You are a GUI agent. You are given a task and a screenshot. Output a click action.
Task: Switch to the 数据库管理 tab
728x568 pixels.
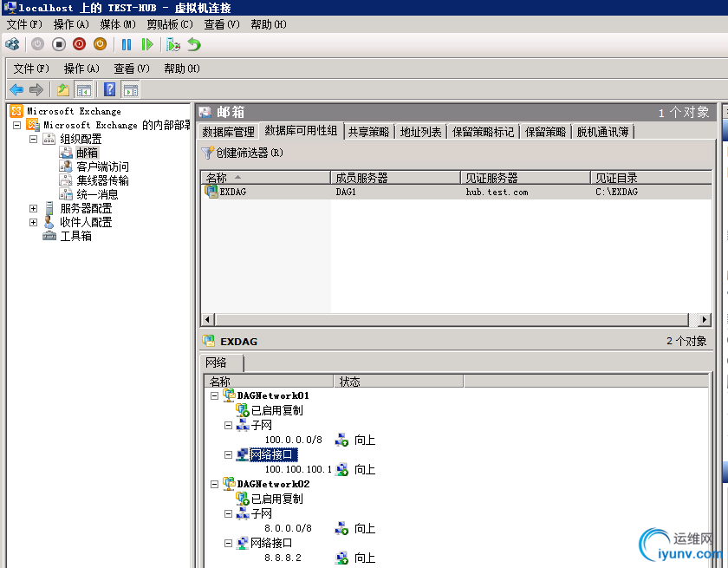pos(228,132)
